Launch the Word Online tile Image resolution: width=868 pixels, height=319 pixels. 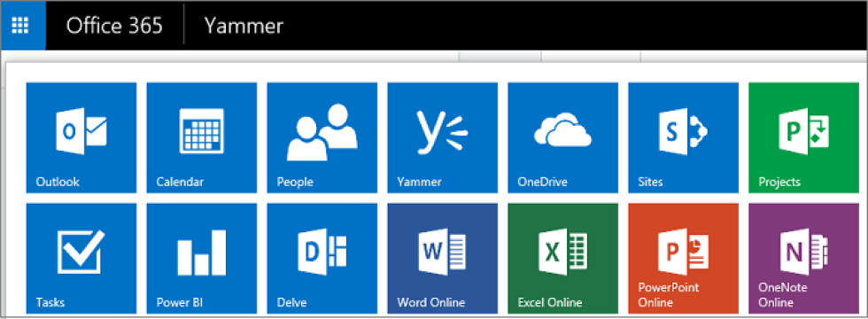pos(442,259)
